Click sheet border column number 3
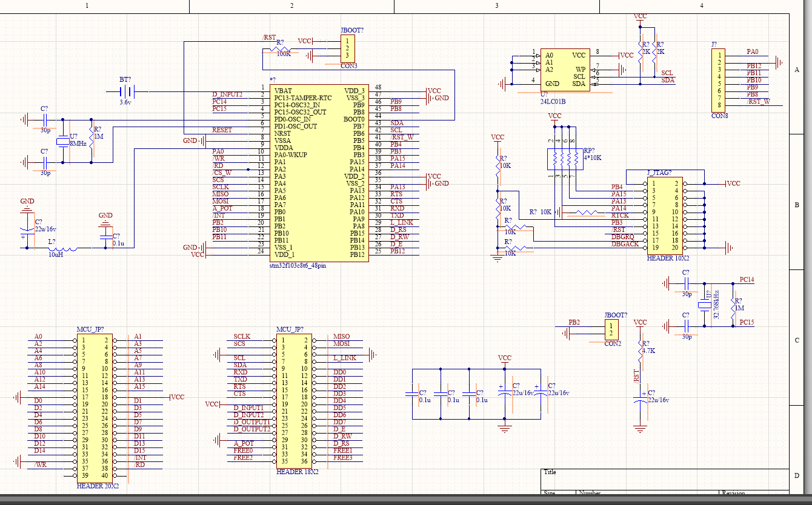Screen dimensions: 812x505 497,5
